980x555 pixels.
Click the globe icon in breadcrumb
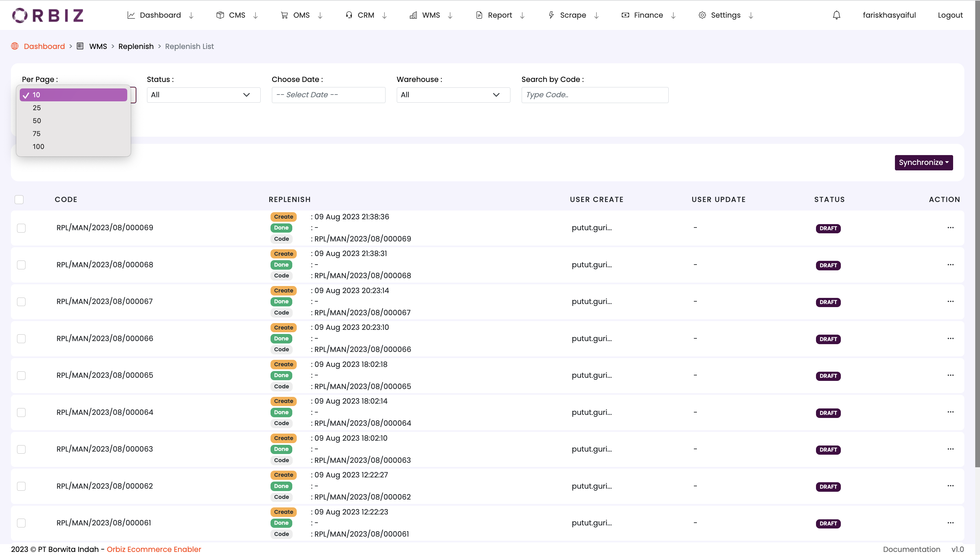15,46
